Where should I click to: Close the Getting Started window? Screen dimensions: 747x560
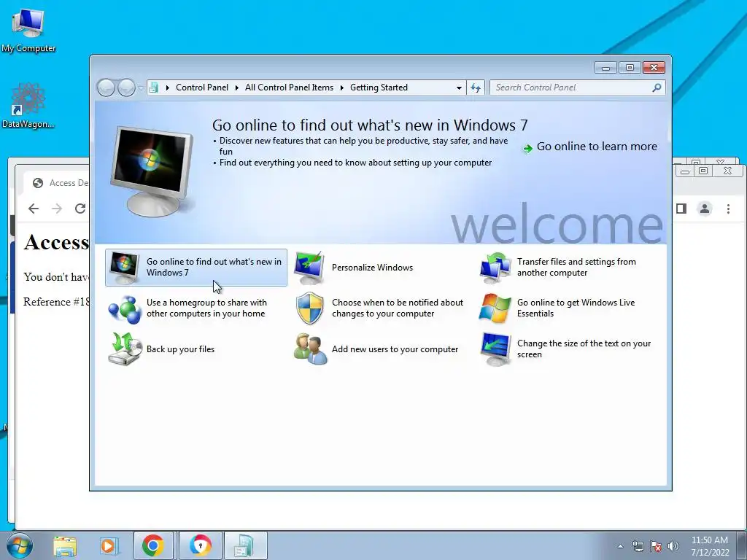[x=654, y=68]
